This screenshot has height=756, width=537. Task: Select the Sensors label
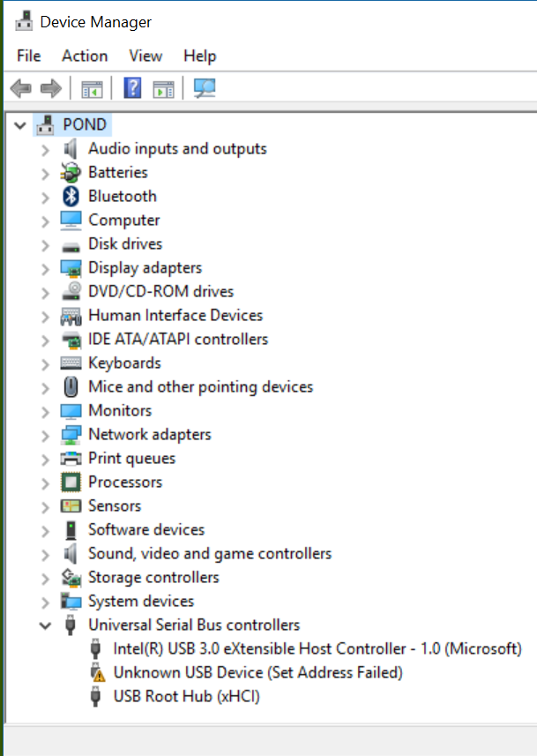point(115,505)
